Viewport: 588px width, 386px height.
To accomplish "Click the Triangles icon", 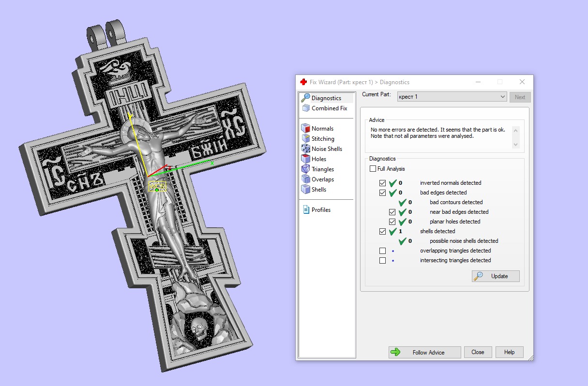I will pos(305,169).
